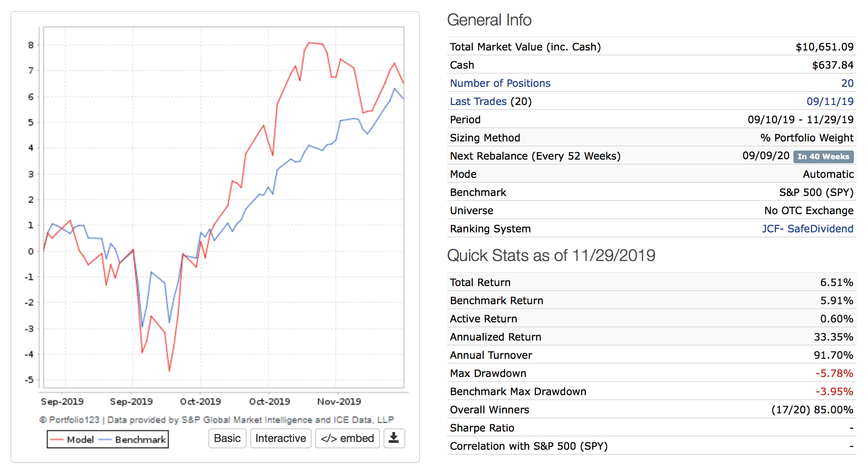Open the Last Trades link
Screen dimensions: 868x472
[x=478, y=101]
